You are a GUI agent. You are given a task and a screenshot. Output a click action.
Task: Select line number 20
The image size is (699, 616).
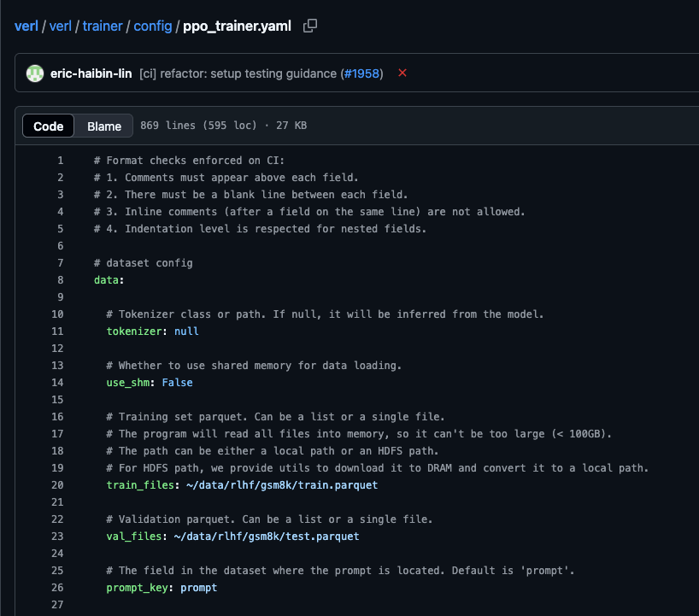[57, 485]
